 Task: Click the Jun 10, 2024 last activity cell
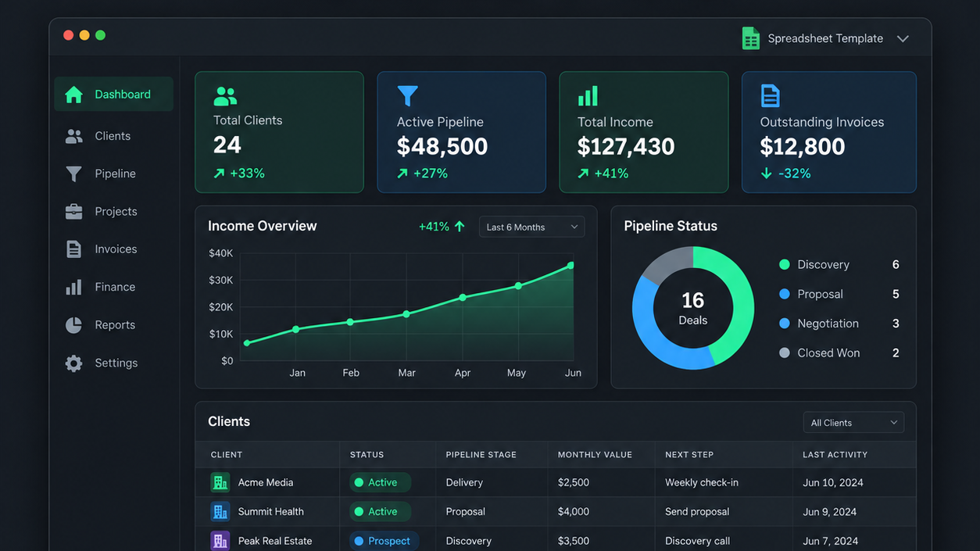[x=833, y=483]
